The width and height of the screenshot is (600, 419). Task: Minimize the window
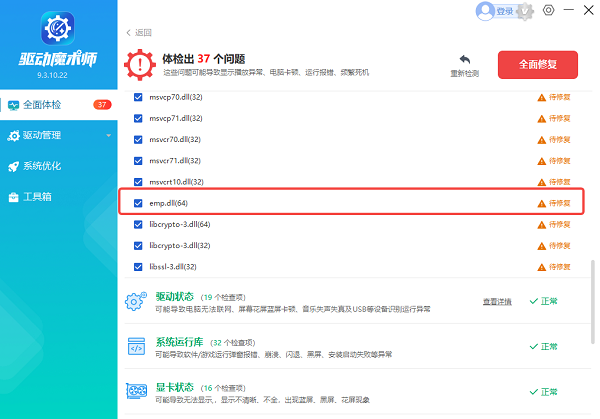coord(569,10)
